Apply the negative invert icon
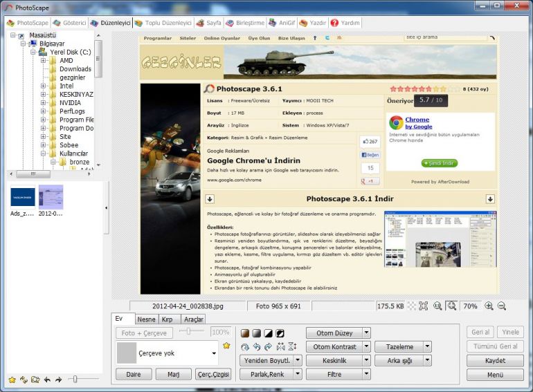Viewport: 533px width, 392px height. click(280, 333)
